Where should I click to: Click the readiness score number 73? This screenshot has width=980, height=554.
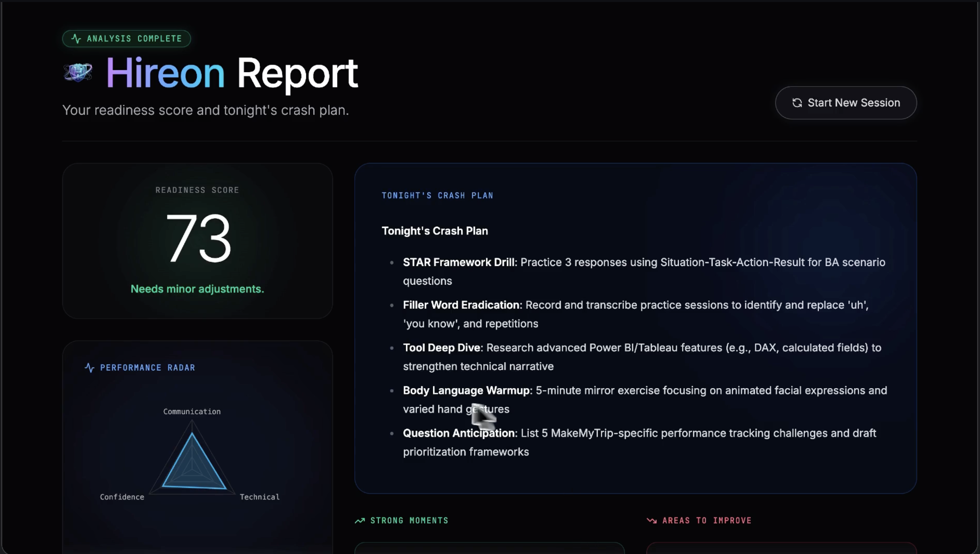[x=198, y=238]
